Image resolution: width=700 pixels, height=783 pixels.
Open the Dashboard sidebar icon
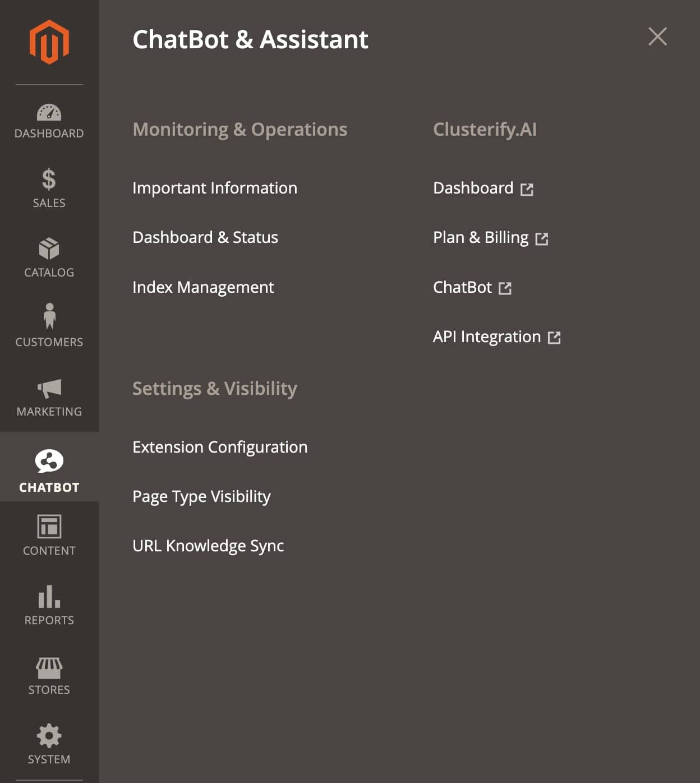click(x=49, y=112)
